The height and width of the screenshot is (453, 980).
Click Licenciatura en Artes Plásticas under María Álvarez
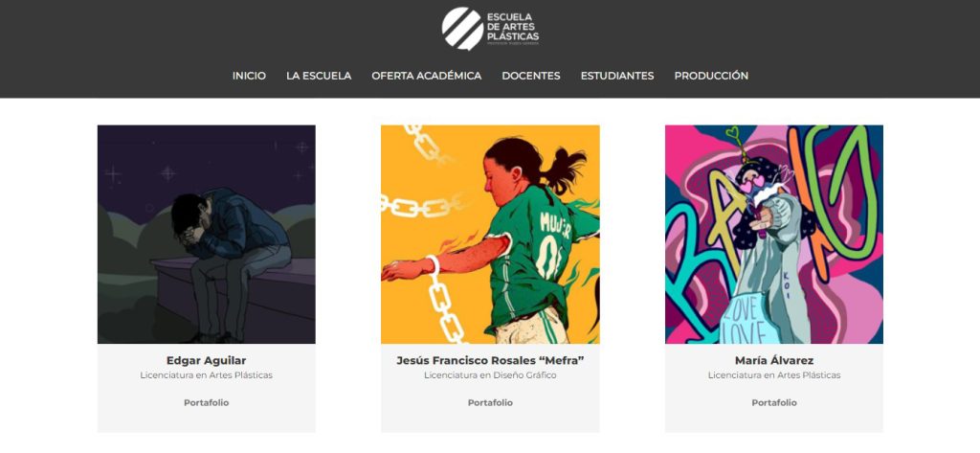(x=773, y=375)
